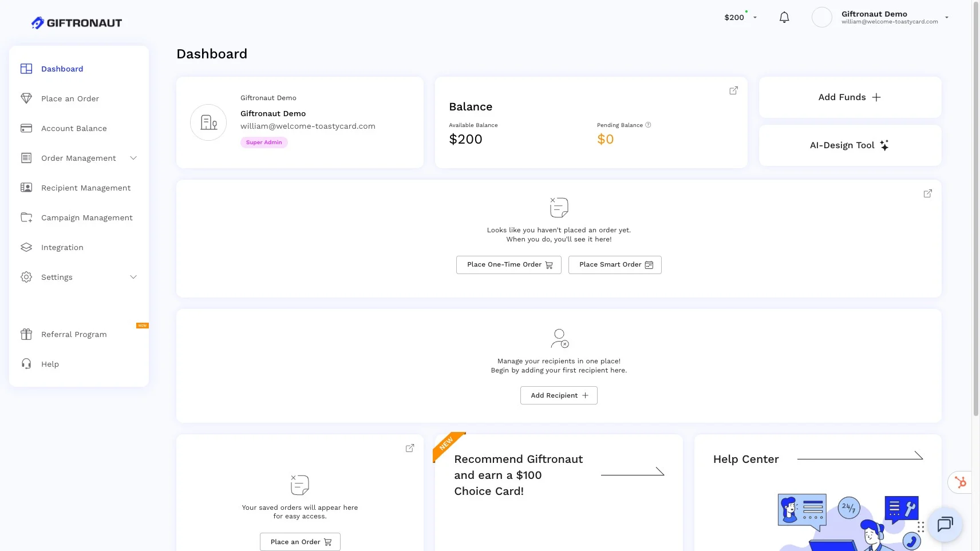Image resolution: width=980 pixels, height=551 pixels.
Task: Click the Dashboard page heading
Action: 212,54
